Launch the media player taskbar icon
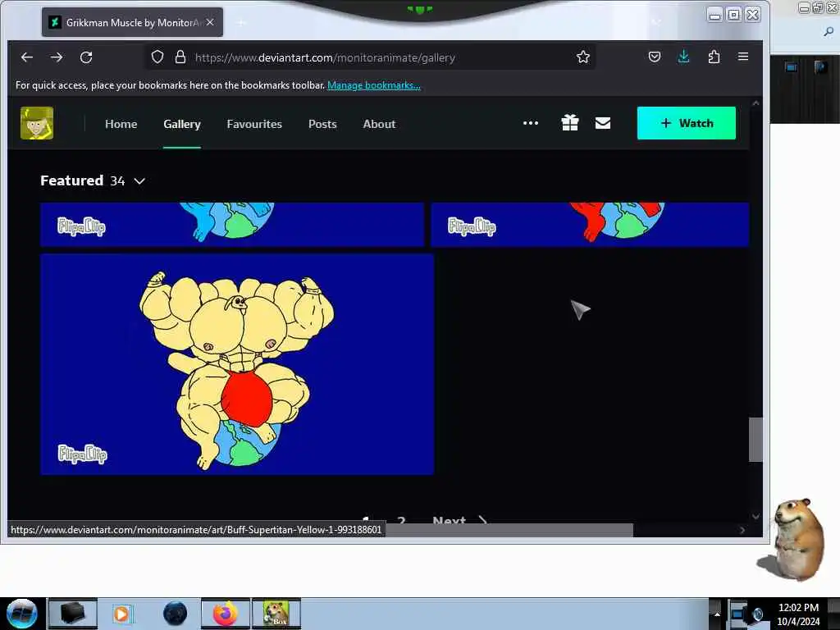 (x=121, y=614)
